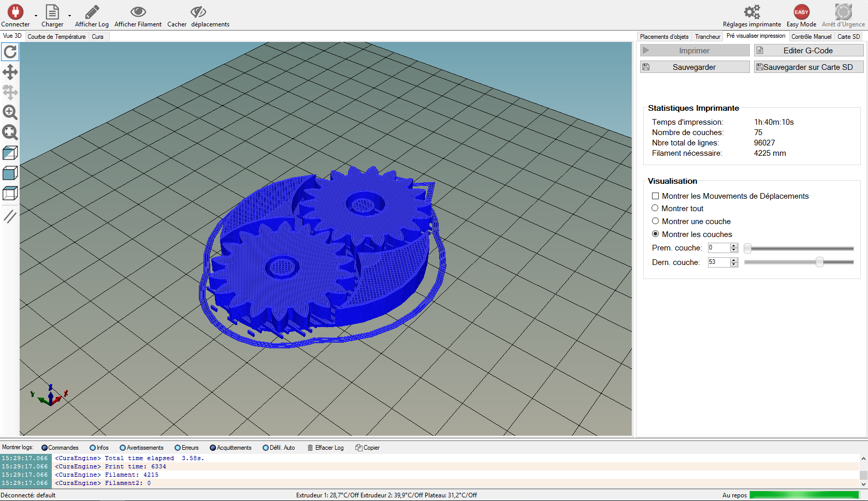Select the zoom magnifier tool
Screen dimensions: 868x501
10,112
